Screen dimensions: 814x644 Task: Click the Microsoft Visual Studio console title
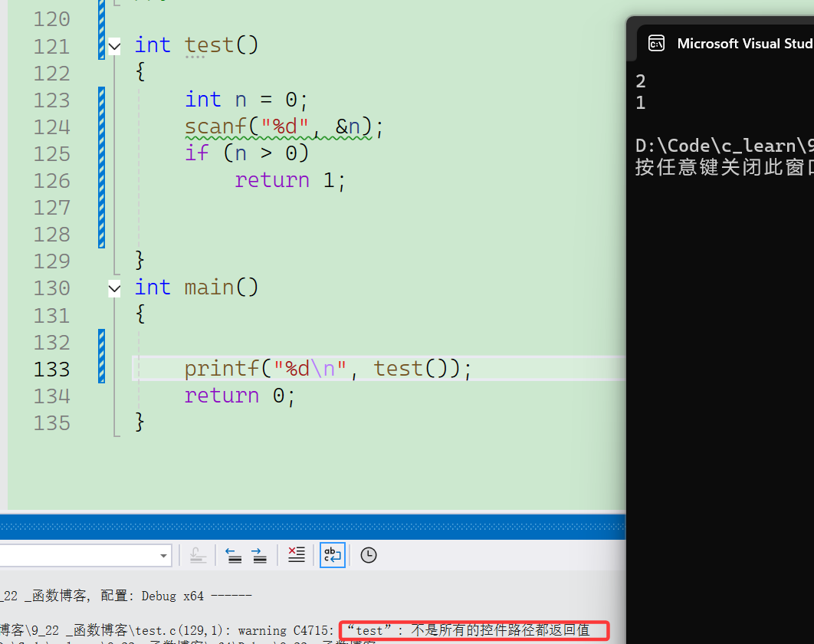pyautogui.click(x=745, y=44)
